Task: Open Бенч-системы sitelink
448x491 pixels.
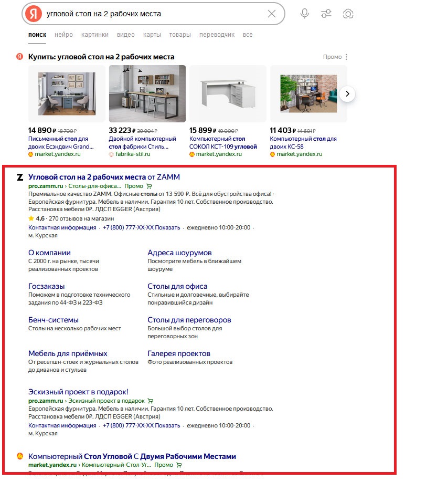Action: [x=53, y=320]
